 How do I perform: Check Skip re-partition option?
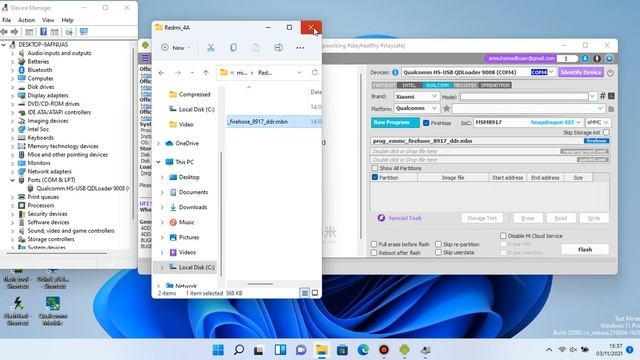438,244
